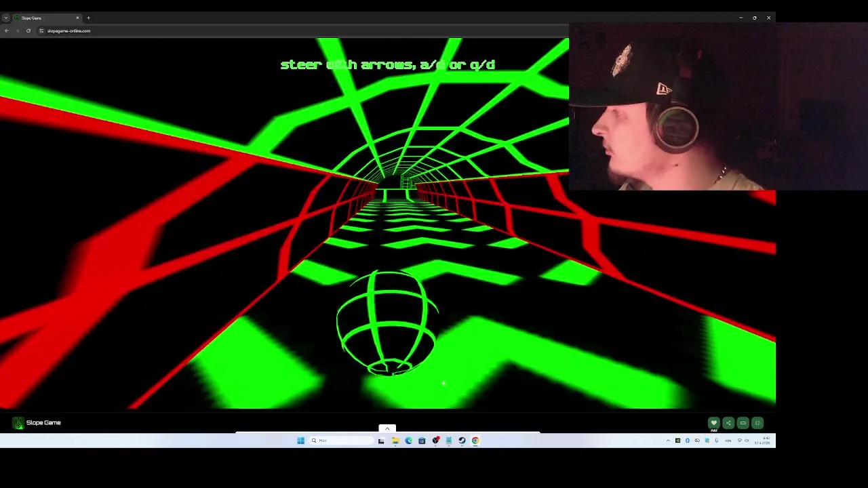Click the share icon below the game
The width and height of the screenshot is (868, 488).
728,423
